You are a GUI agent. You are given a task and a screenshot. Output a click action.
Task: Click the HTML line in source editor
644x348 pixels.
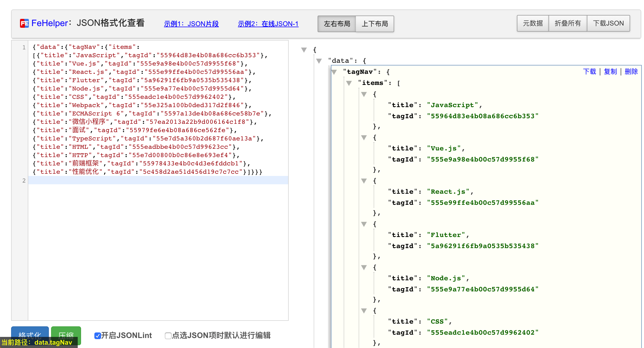(136, 147)
